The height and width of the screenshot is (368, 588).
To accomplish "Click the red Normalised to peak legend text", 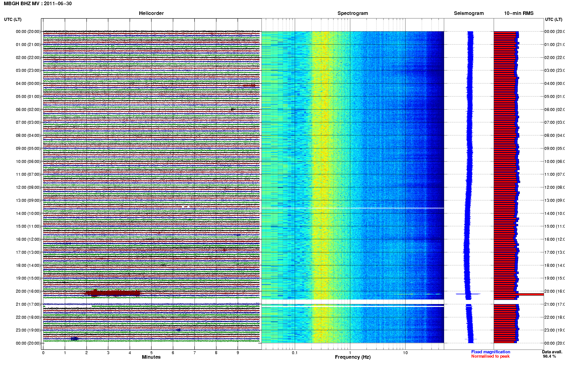I will coord(490,356).
